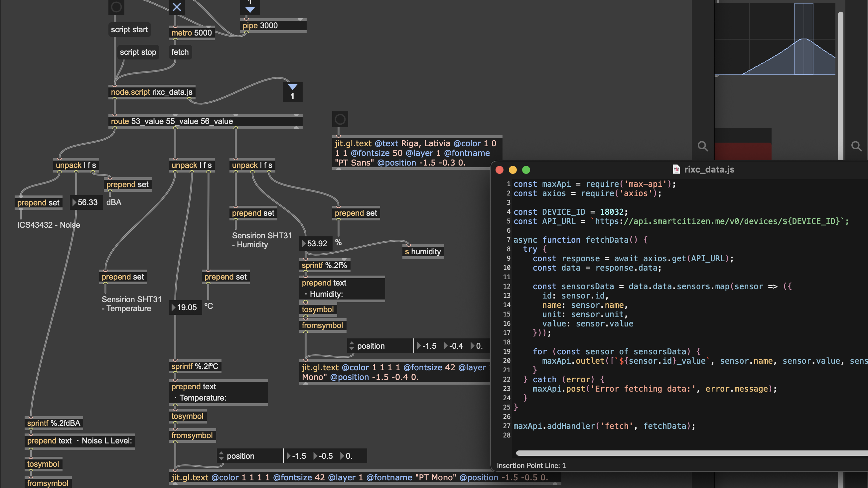Screen dimensions: 868x488
Task: Click the magnifier icon at far right edge
Action: coord(856,146)
